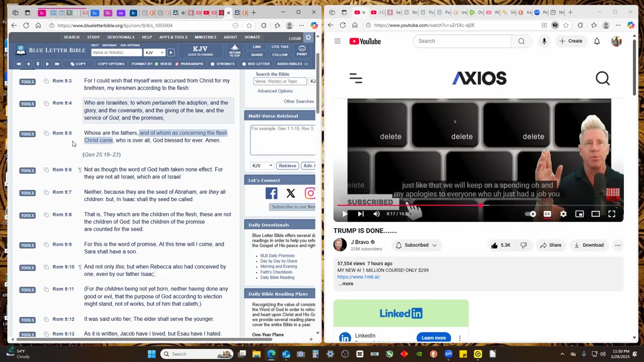Expand the Subscribed notification dropdown
Screen dimensions: 644x362
coord(417,245)
